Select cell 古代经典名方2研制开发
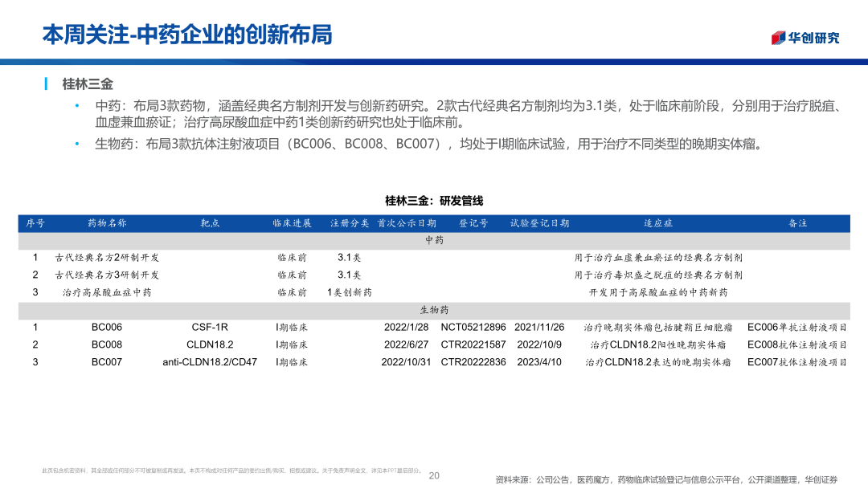Image resolution: width=868 pixels, height=485 pixels. point(107,258)
